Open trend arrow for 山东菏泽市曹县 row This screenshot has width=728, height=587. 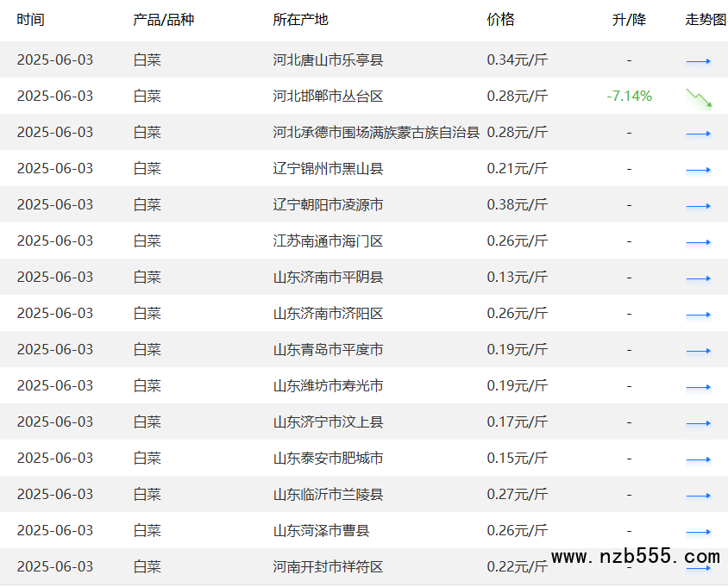click(x=699, y=532)
